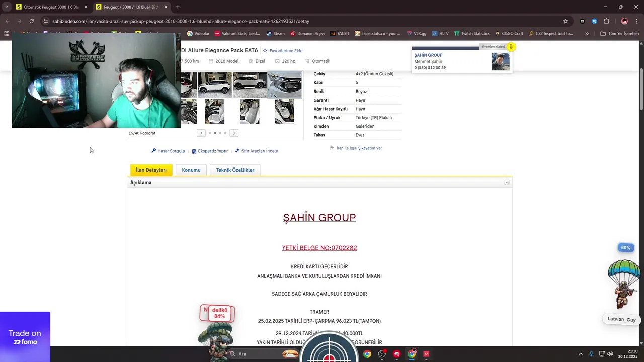Open the Twitch Statistics bookmark
The width and height of the screenshot is (644, 362).
click(x=471, y=34)
